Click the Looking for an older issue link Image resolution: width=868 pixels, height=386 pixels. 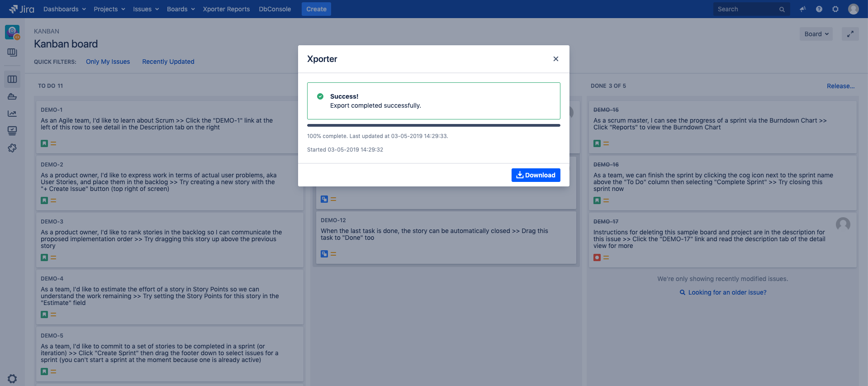(727, 292)
